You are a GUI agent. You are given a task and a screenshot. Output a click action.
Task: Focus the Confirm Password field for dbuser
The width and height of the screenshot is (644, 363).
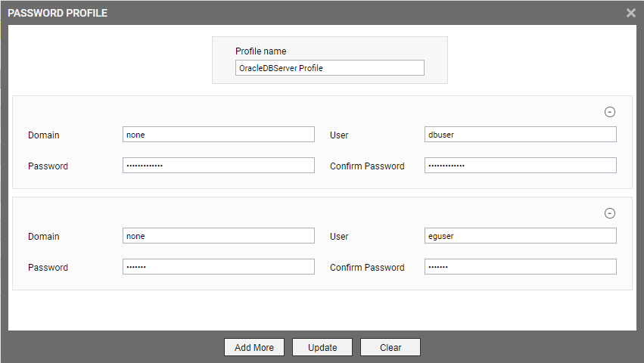[x=521, y=166]
